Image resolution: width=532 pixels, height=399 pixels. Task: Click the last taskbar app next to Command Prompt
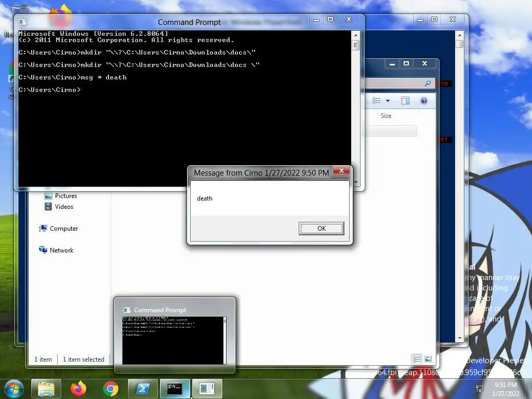(207, 389)
